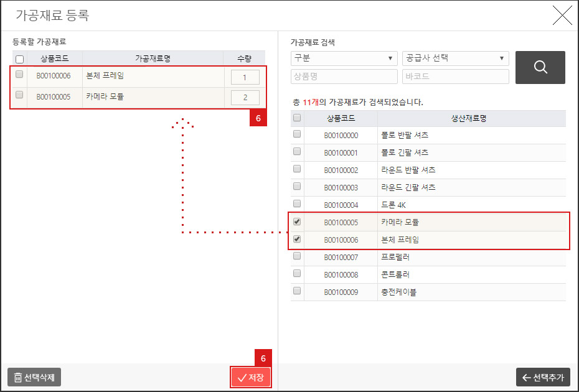Close the 가공재료 등록 dialog
The height and width of the screenshot is (392, 579).
(x=562, y=16)
